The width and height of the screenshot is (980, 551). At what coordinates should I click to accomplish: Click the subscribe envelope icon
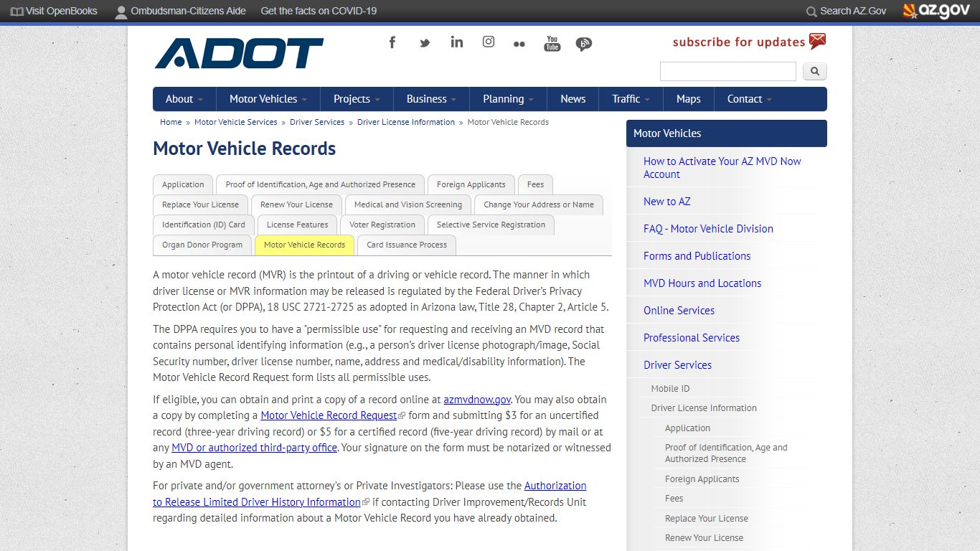[x=818, y=41]
